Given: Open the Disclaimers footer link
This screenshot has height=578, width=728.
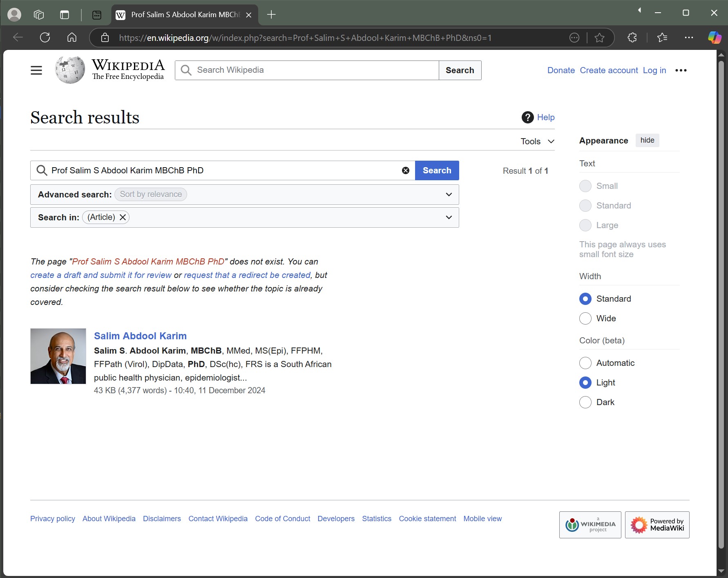Looking at the screenshot, I should pyautogui.click(x=162, y=519).
